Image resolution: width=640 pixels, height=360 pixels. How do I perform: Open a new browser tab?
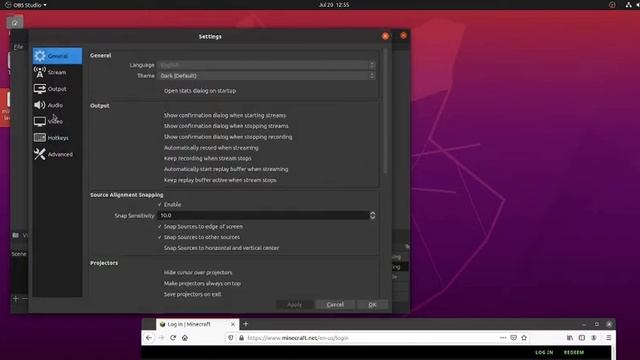(246, 324)
